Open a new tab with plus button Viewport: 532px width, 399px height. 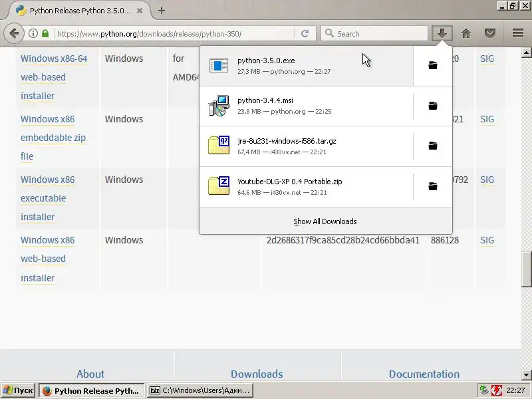click(162, 11)
